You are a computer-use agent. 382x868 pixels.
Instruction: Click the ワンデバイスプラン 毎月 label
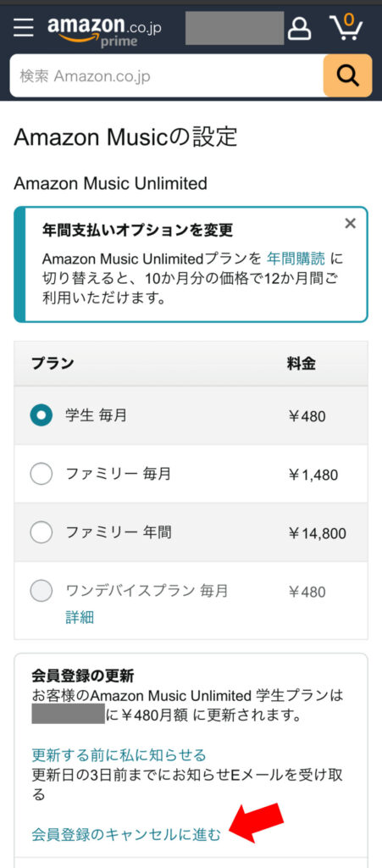(x=147, y=591)
